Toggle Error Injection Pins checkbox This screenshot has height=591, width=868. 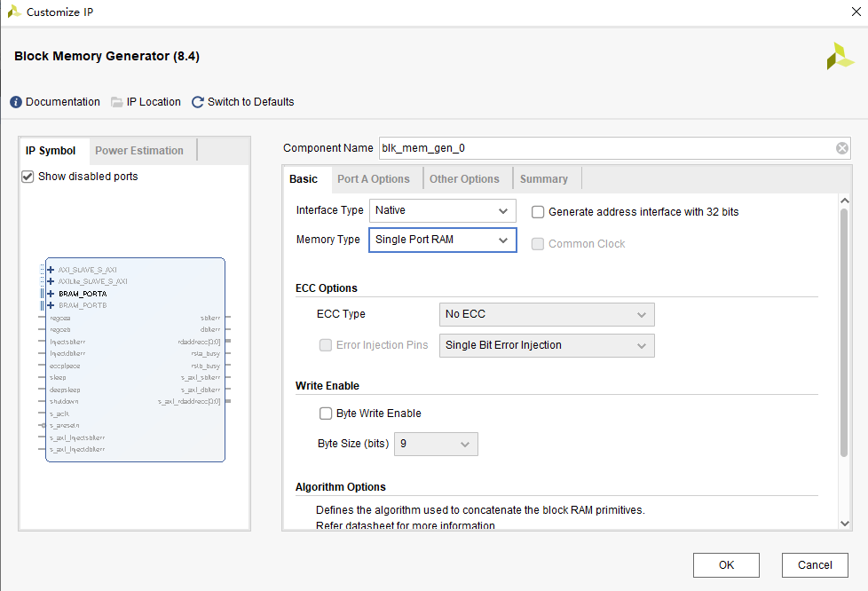pos(326,345)
